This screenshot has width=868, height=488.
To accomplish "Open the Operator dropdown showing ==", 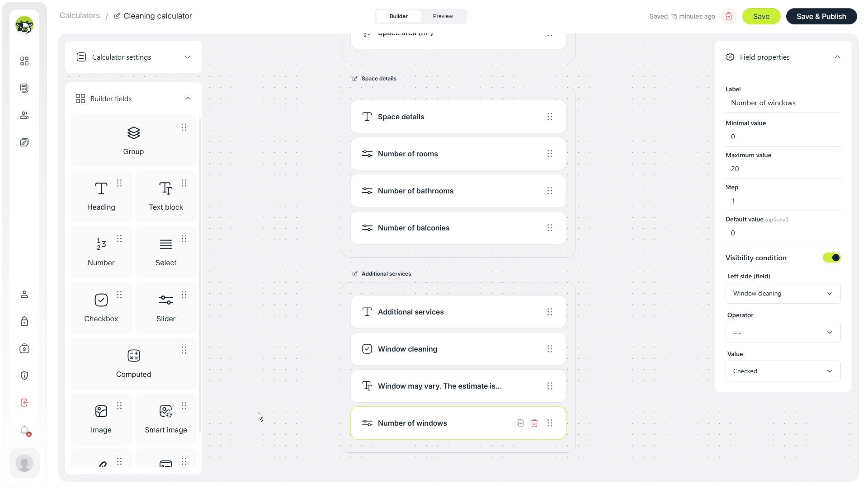I will coord(783,332).
